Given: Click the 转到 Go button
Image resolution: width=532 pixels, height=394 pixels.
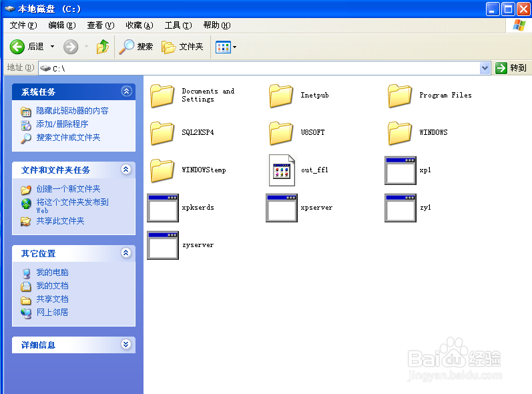Looking at the screenshot, I should [x=511, y=68].
